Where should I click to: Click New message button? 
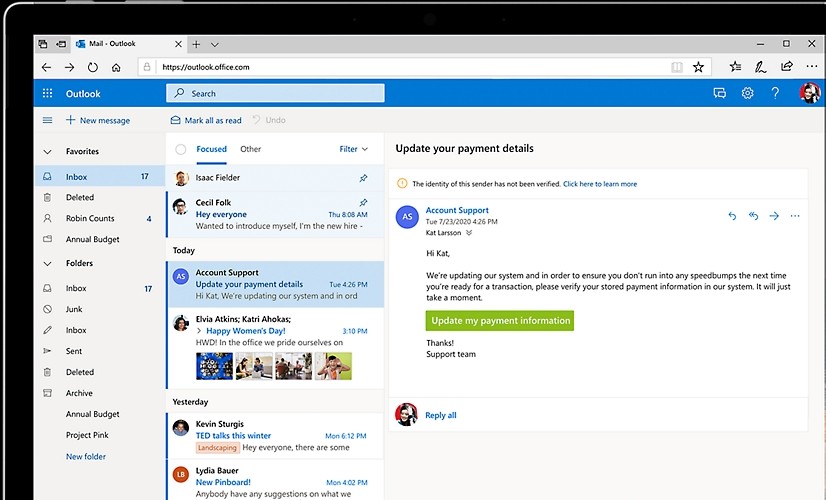[x=98, y=120]
